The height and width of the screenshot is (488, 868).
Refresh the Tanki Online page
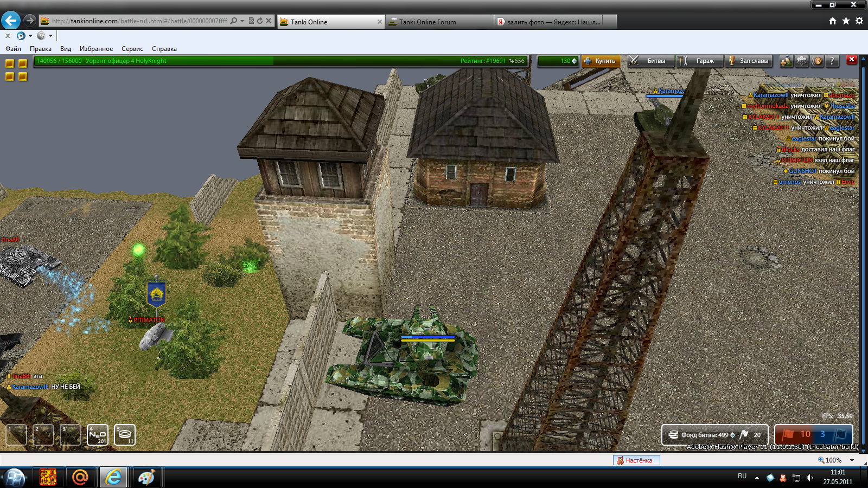260,21
